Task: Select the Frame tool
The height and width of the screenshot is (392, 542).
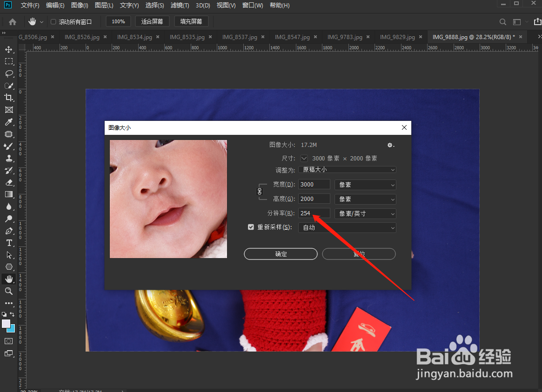Action: [9, 110]
